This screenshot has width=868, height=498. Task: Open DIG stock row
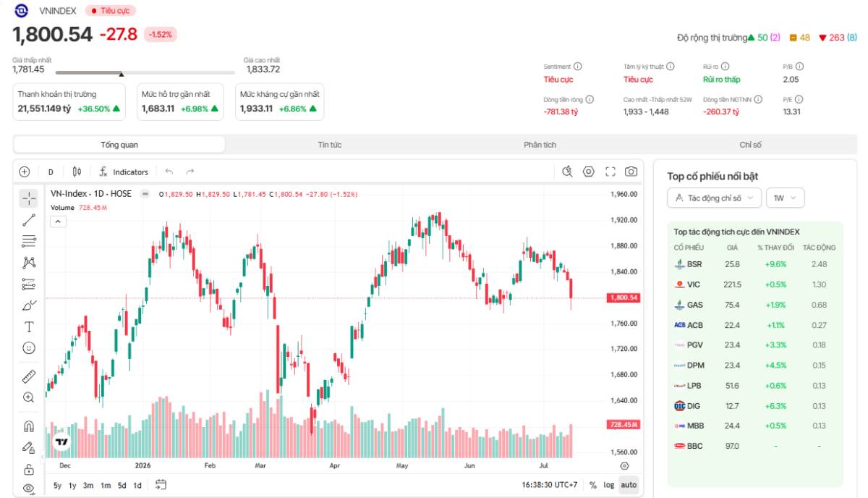point(754,405)
